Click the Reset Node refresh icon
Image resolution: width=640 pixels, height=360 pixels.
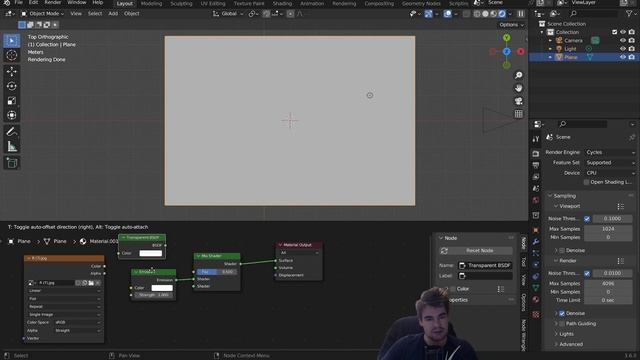(x=444, y=251)
